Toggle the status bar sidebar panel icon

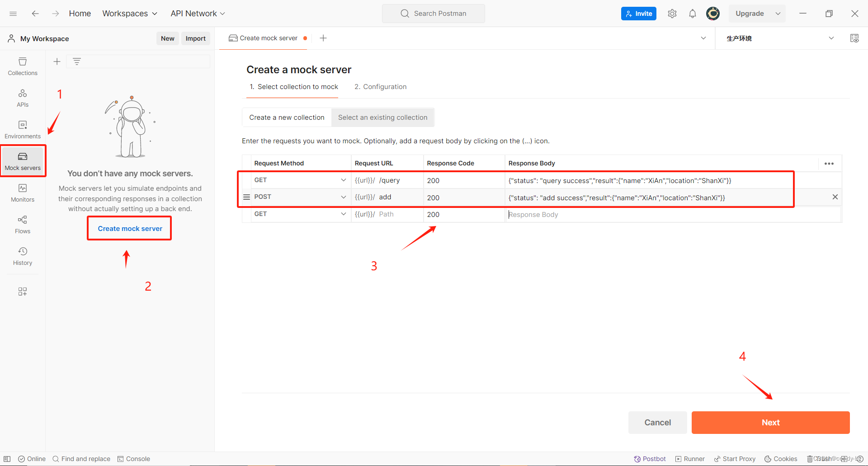pos(7,459)
